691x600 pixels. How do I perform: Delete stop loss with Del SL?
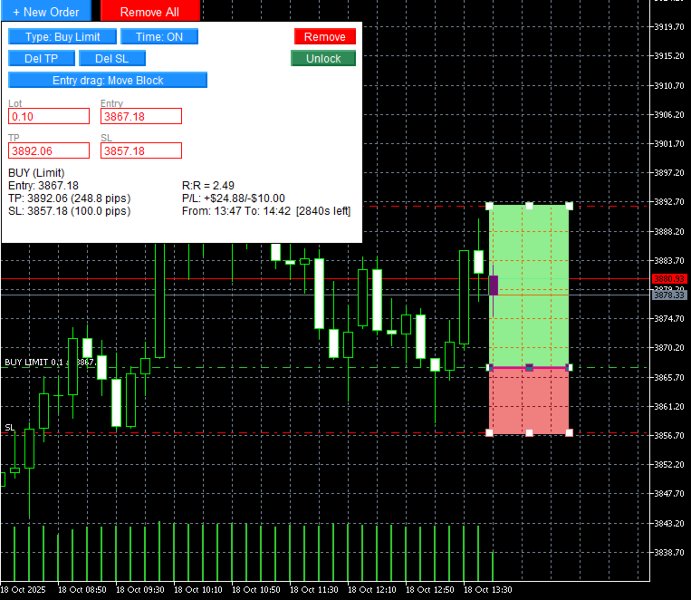coord(112,58)
